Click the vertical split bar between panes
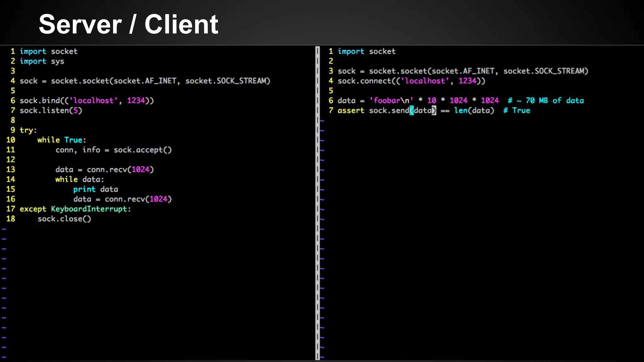 tap(318, 203)
